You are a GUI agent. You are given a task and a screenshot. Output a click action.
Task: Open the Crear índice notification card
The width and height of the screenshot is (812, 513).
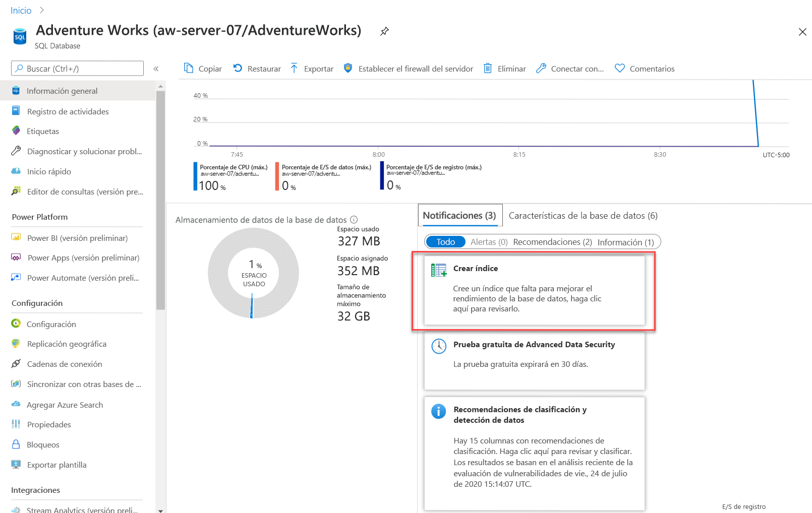click(x=534, y=291)
